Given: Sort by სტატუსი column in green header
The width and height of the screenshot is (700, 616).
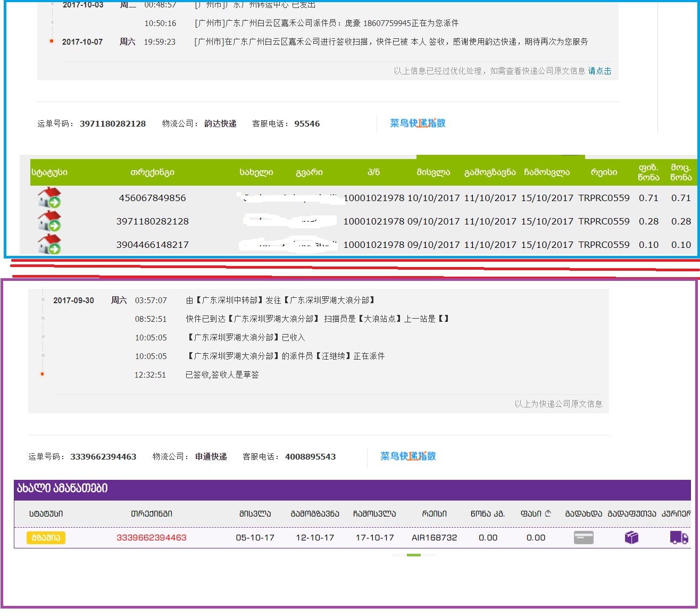Looking at the screenshot, I should click(49, 172).
